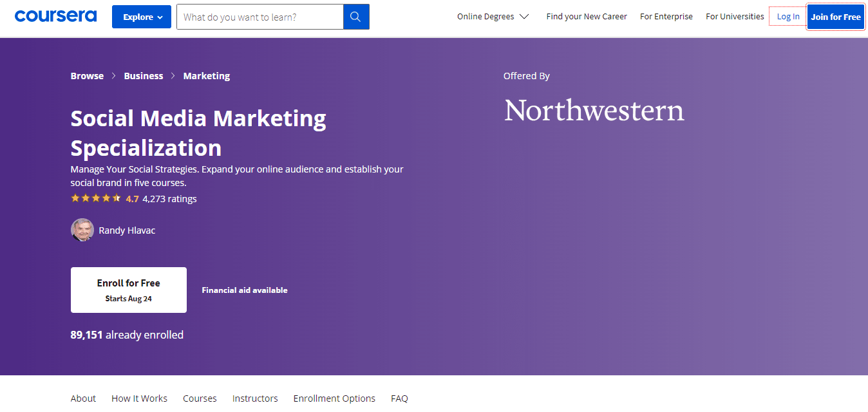Click the Coursera logo

55,16
